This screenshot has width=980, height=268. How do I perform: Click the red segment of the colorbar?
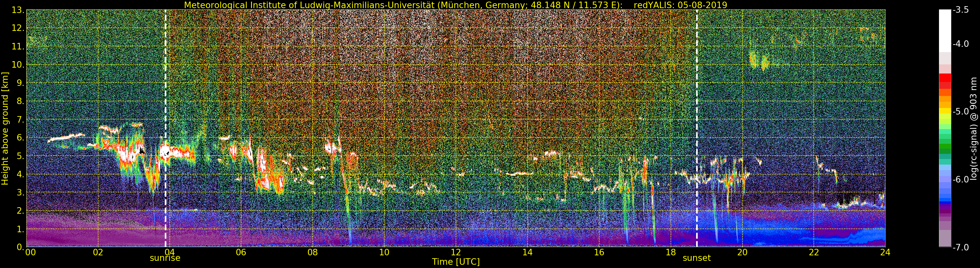[945, 77]
